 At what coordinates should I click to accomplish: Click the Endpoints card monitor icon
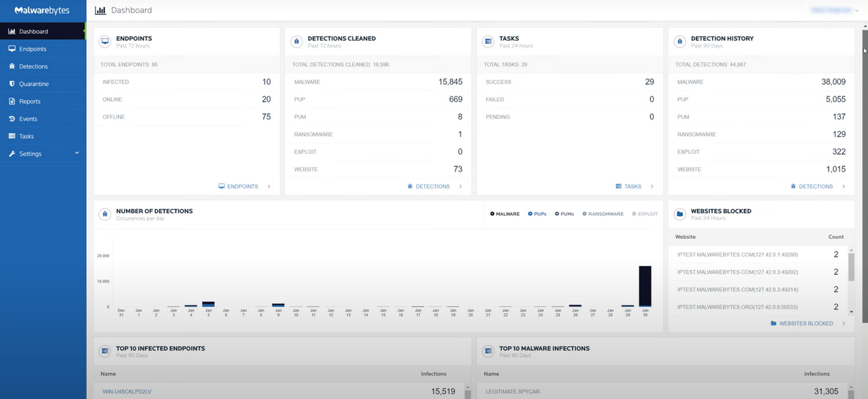point(104,41)
